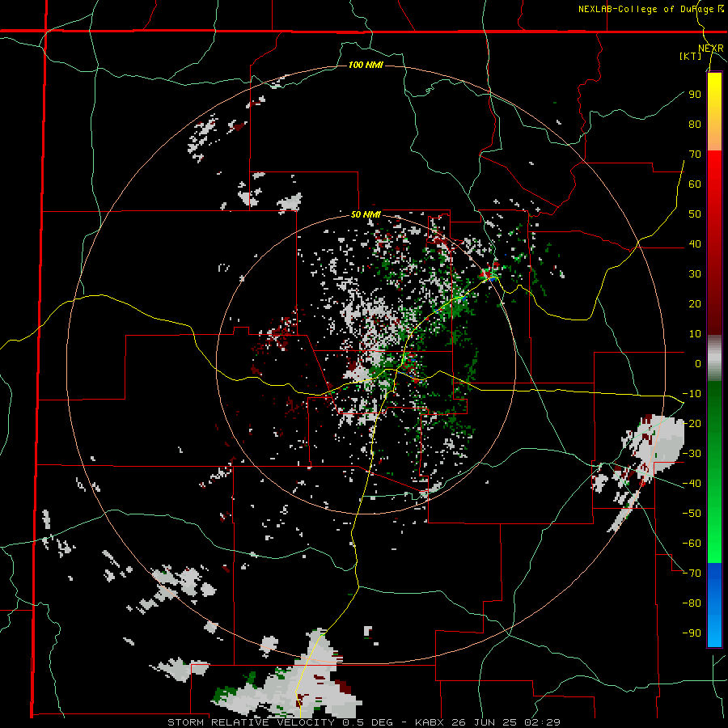Pick the blue bottom segment of color bar

(714, 605)
